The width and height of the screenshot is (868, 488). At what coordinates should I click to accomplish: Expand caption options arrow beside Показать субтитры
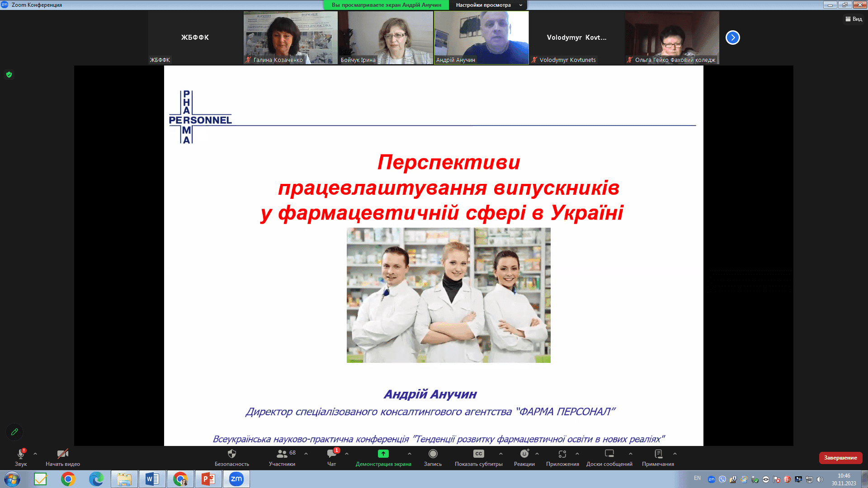(501, 454)
